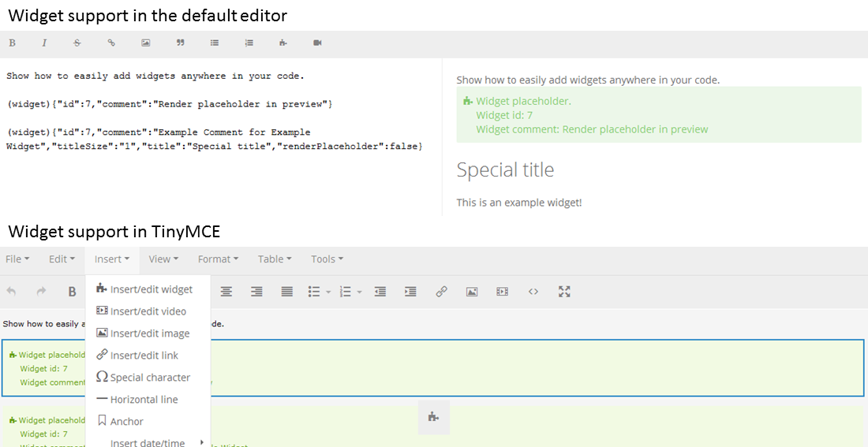Viewport: 868px width, 447px height.
Task: Open the Tools menu
Action: (327, 259)
